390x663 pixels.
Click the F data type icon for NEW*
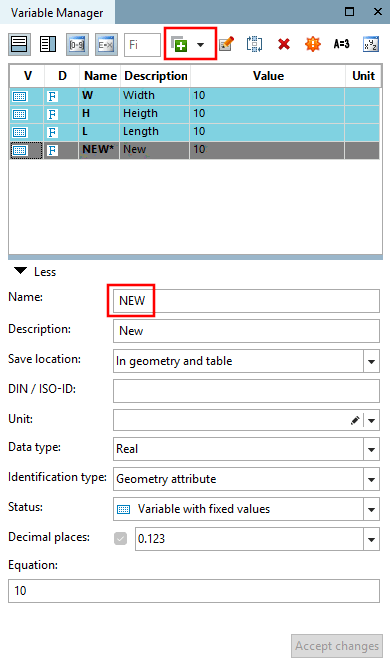click(52, 150)
